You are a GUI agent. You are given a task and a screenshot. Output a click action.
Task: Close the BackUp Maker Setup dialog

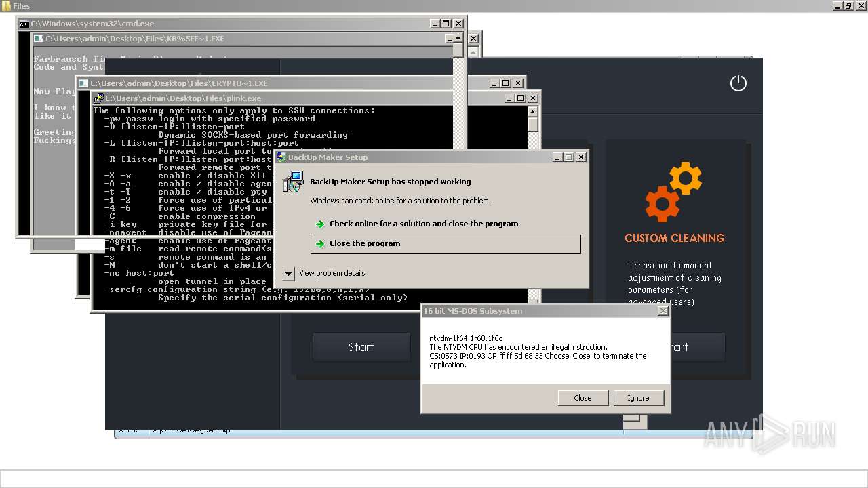tap(581, 157)
